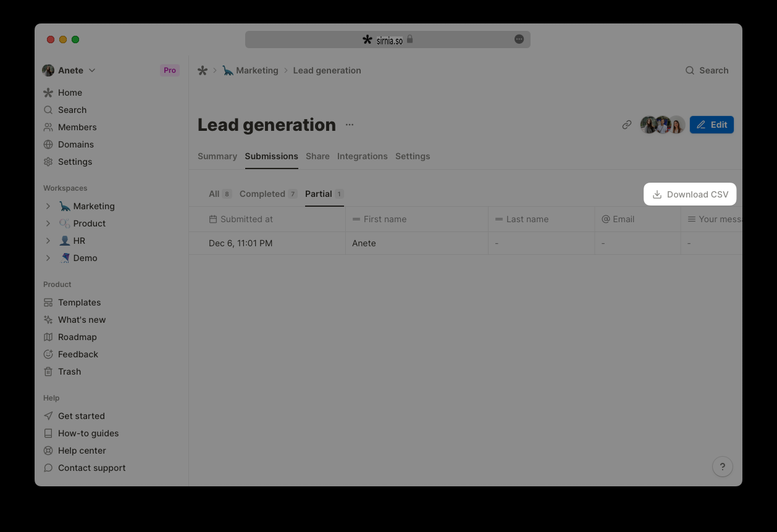
Task: Switch to the Summary tab
Action: coord(217,156)
